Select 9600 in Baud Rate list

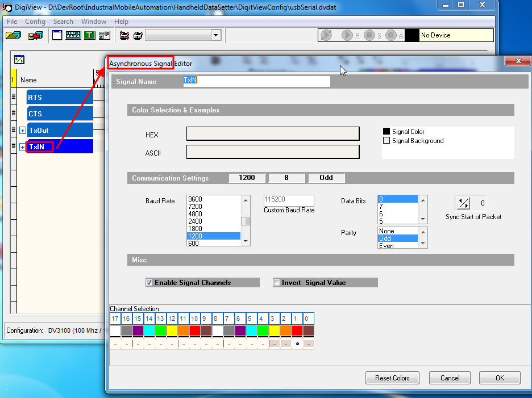tap(214, 199)
